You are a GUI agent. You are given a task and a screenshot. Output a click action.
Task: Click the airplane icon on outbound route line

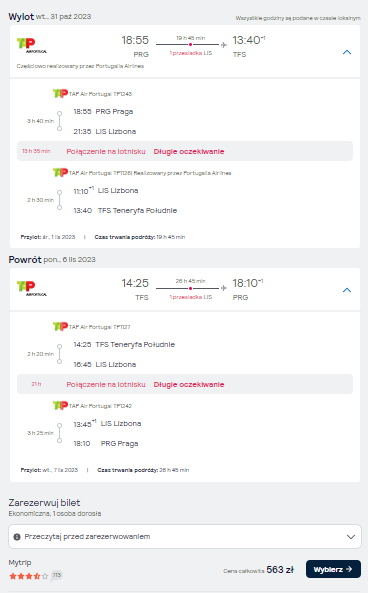point(224,45)
